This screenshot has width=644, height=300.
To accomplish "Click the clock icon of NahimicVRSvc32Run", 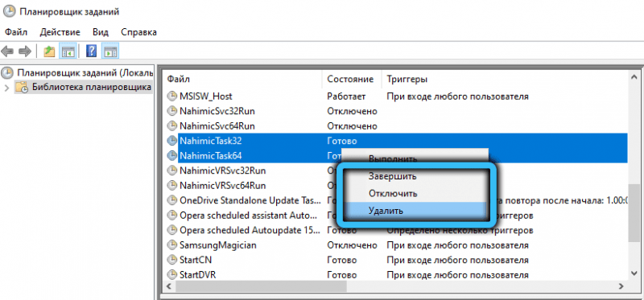I will tap(171, 171).
